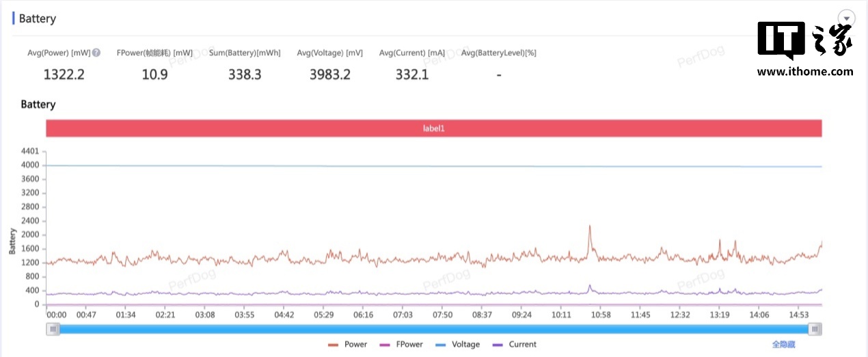
Task: Hide the Current line via the legend
Action: coord(515,345)
